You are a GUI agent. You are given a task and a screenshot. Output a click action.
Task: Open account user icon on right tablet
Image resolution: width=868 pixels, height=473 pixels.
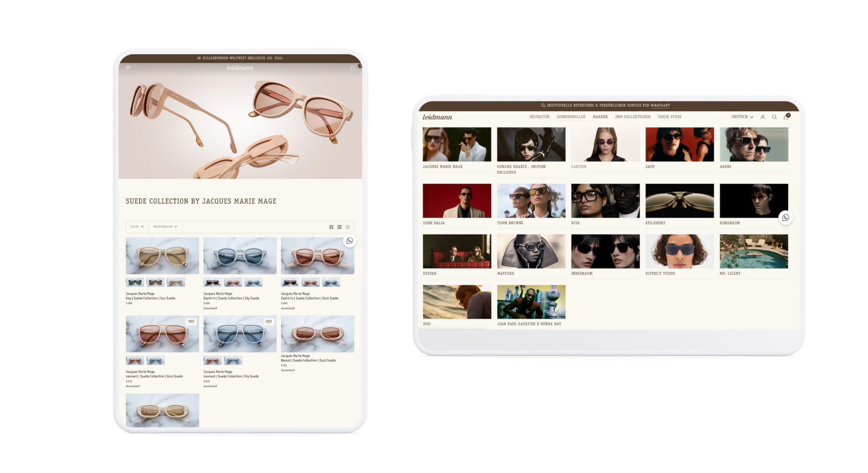coord(762,117)
